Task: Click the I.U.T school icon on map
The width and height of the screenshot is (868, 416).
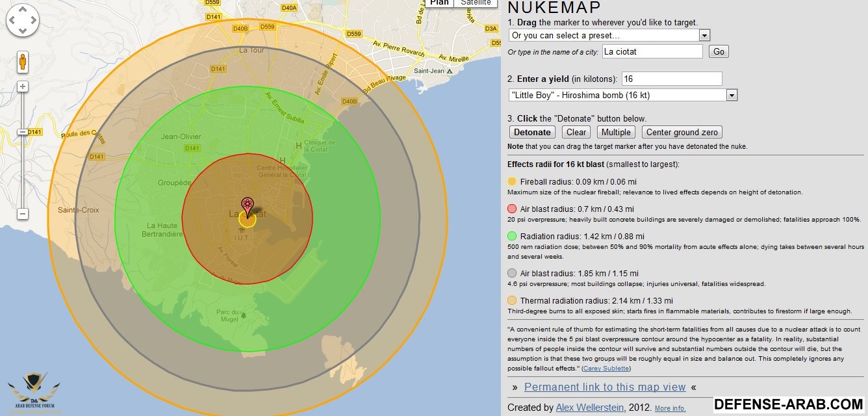Action: tap(241, 229)
